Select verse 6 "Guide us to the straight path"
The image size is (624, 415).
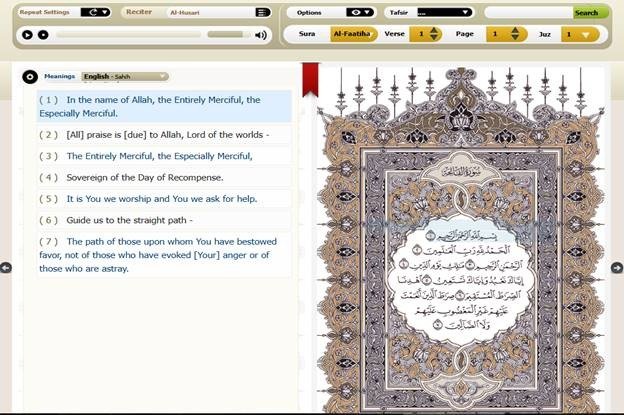164,220
